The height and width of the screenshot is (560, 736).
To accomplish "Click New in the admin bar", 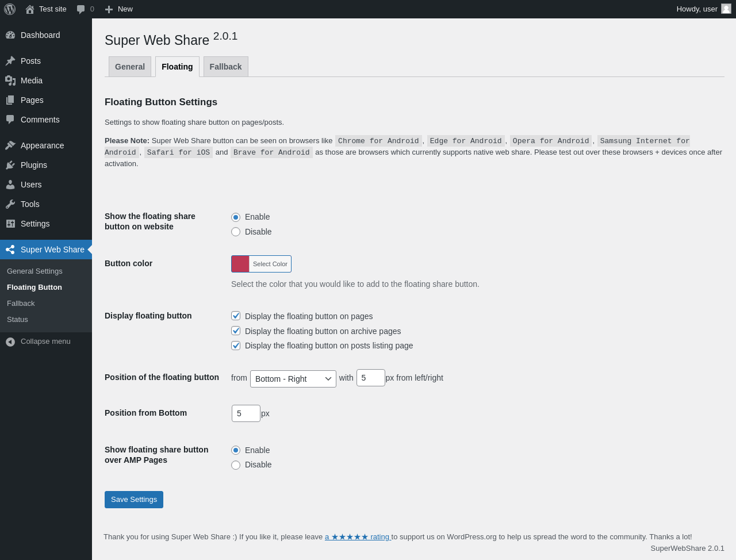I will click(x=125, y=9).
